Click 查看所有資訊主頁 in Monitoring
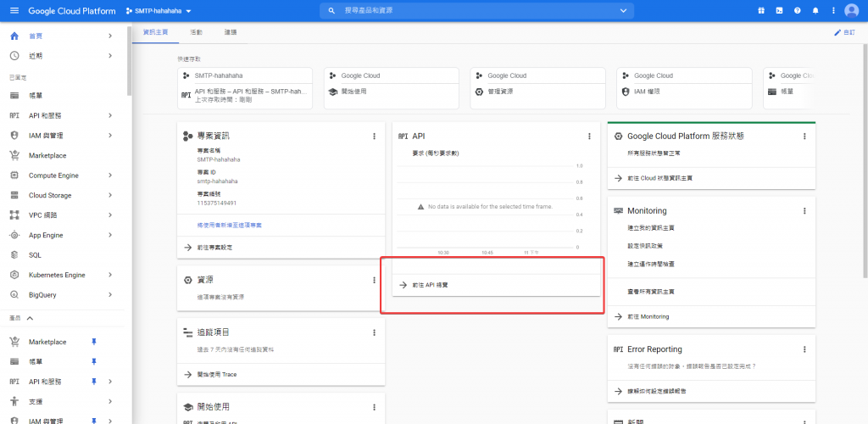This screenshot has width=868, height=424. click(651, 291)
